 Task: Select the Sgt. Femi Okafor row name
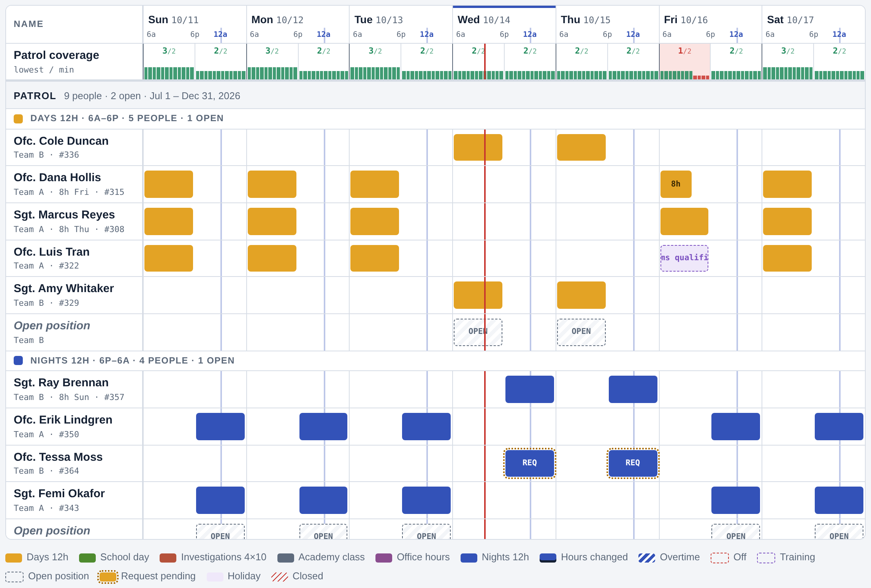pyautogui.click(x=59, y=493)
